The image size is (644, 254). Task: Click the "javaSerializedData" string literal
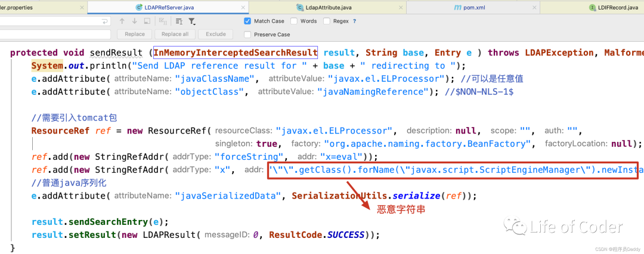(x=228, y=196)
